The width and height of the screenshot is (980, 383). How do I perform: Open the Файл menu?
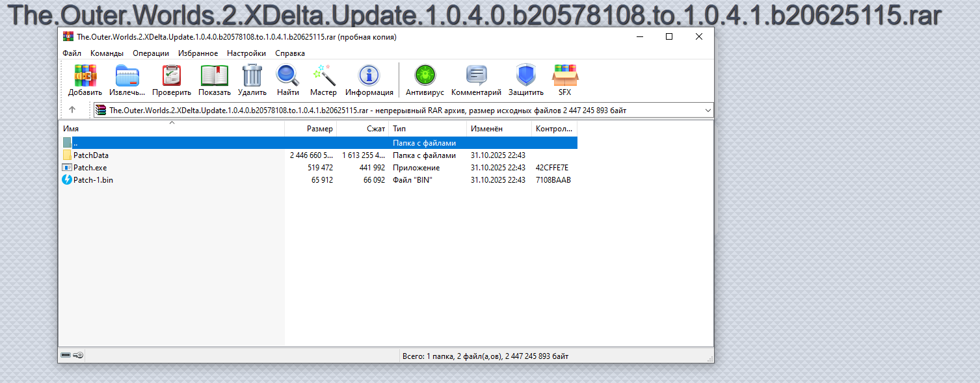click(x=72, y=53)
